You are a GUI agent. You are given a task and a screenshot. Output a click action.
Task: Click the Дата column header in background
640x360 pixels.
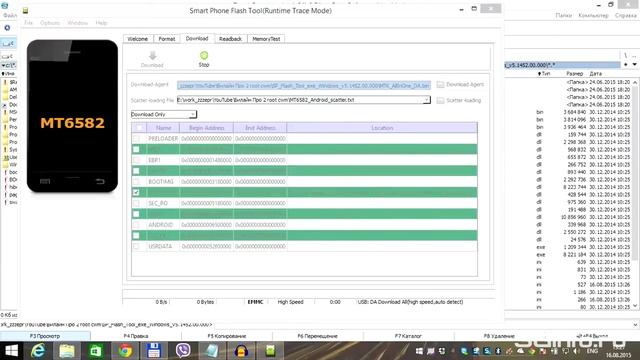click(x=596, y=73)
